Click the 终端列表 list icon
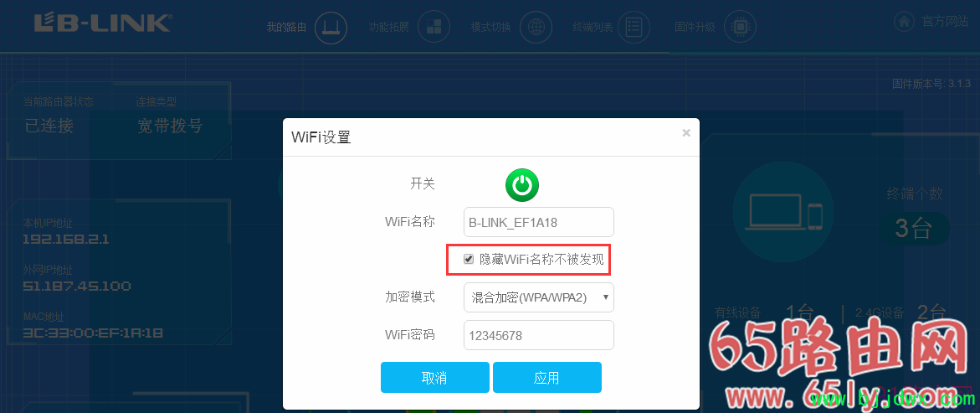This screenshot has width=980, height=413. click(x=634, y=27)
